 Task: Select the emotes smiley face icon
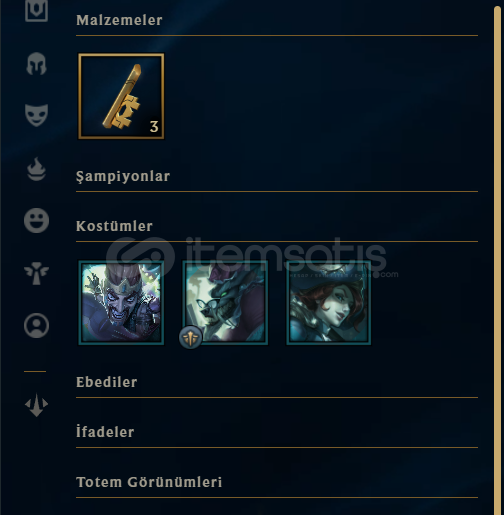coord(36,220)
